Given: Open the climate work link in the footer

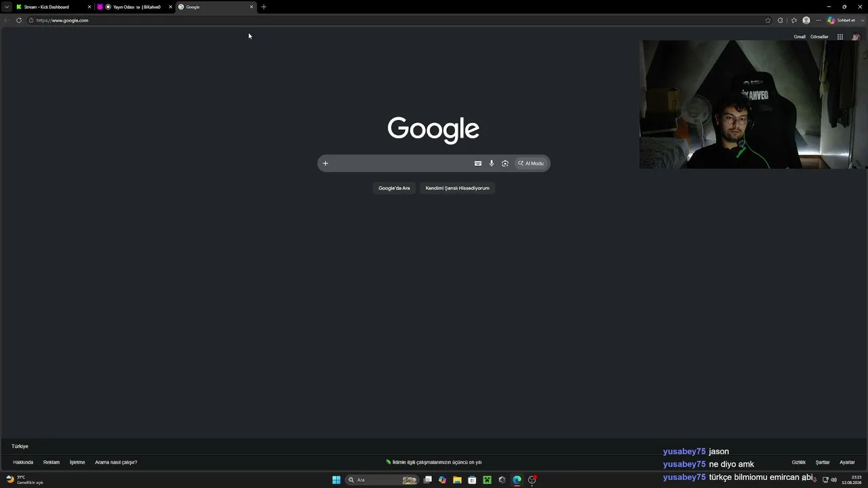Looking at the screenshot, I should [x=434, y=462].
